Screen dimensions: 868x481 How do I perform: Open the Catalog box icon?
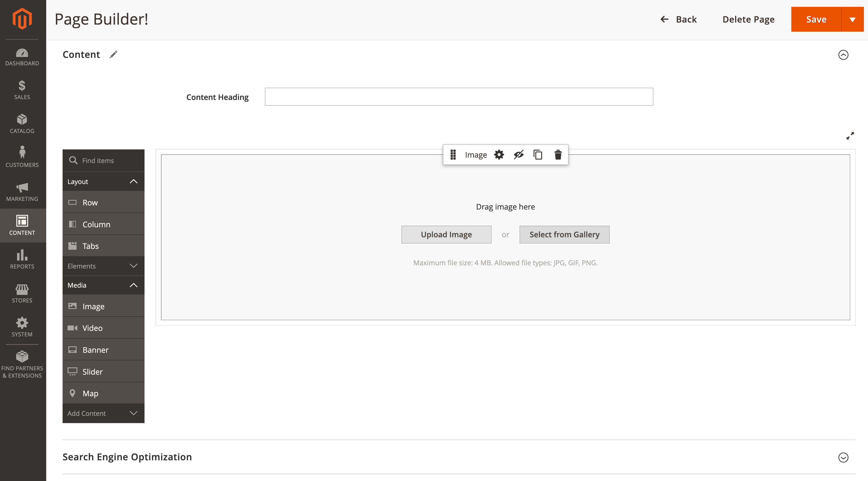[22, 120]
